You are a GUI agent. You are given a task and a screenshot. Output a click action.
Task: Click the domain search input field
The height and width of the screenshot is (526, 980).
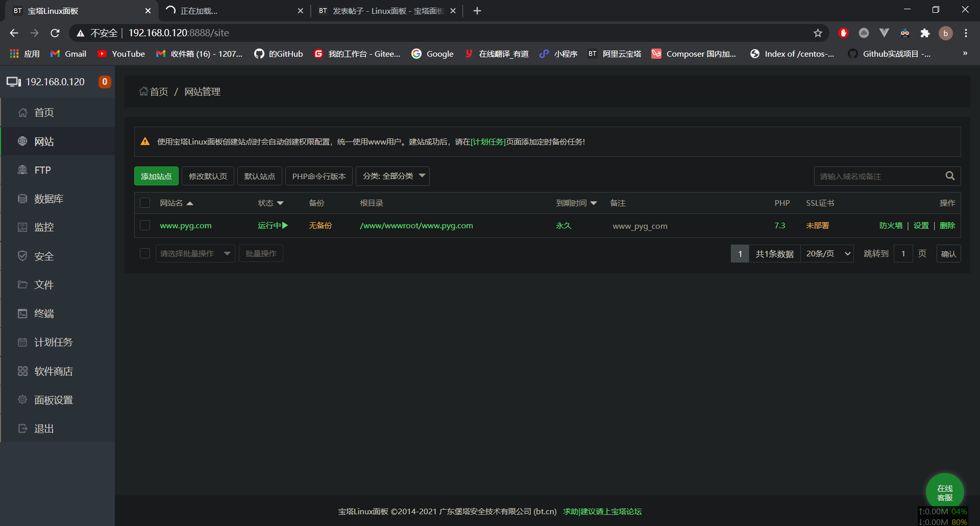(x=878, y=176)
